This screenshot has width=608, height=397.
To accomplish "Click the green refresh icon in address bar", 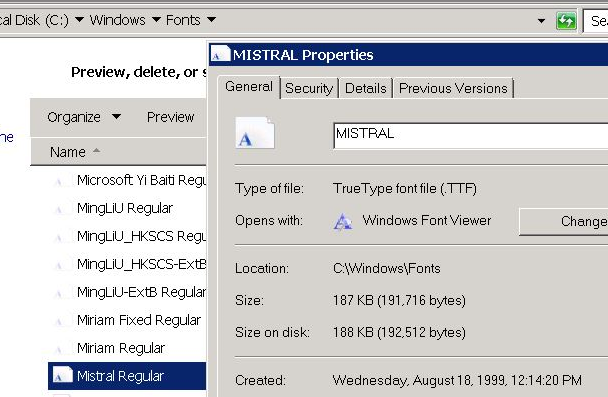I will point(566,21).
